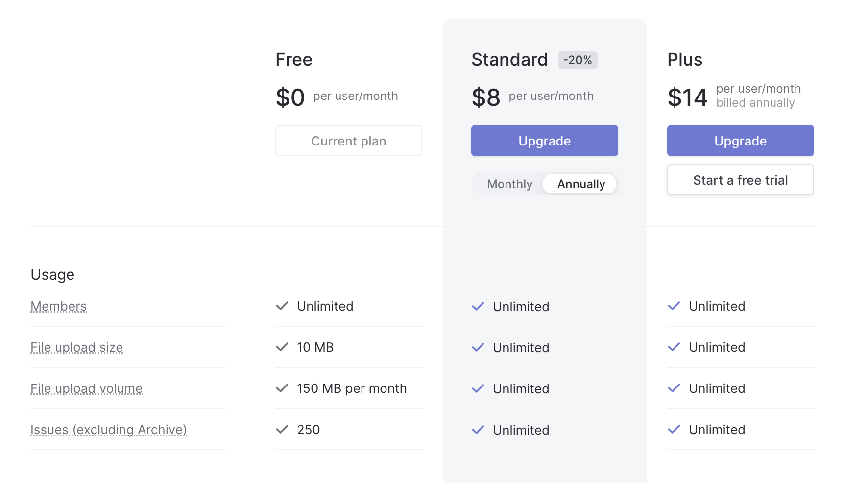Select Annually billing option

point(581,184)
